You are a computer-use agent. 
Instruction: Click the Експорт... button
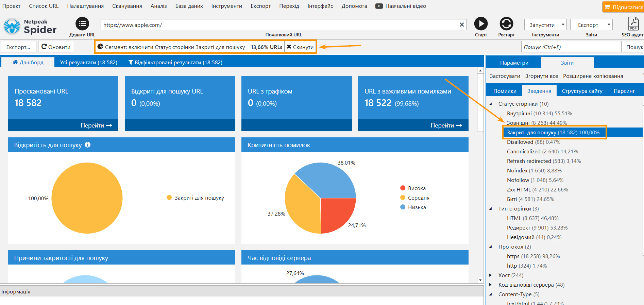[18, 47]
